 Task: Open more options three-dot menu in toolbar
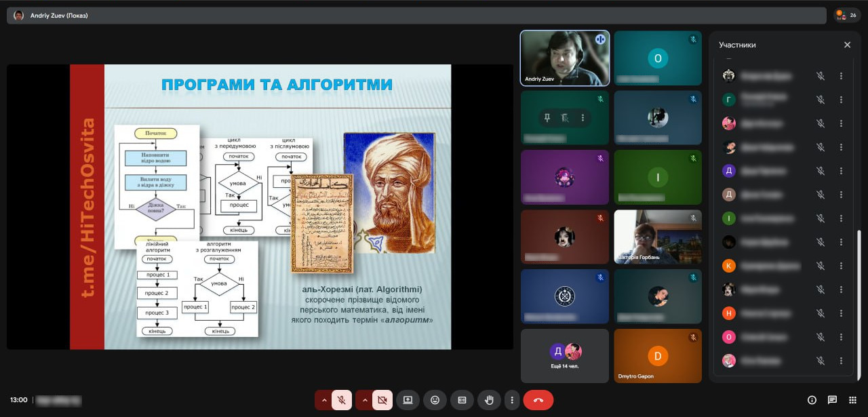512,400
